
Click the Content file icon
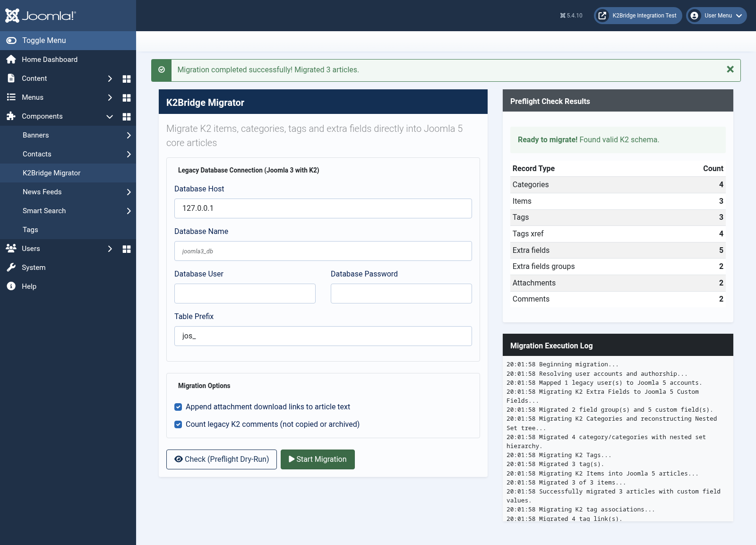point(11,78)
